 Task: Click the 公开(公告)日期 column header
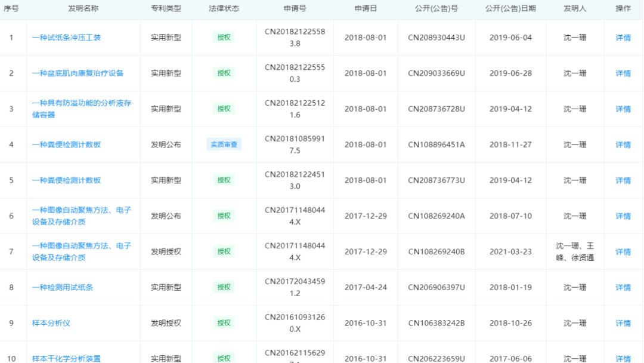[511, 8]
